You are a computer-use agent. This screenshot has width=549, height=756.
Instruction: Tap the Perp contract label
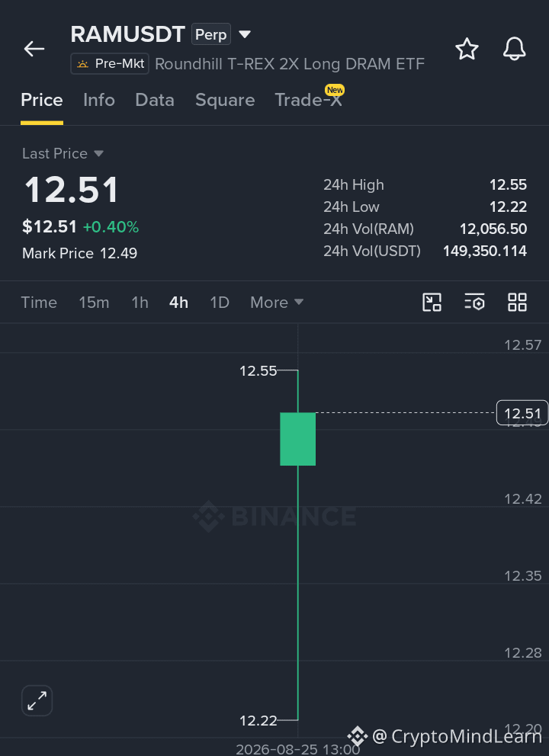click(x=210, y=34)
